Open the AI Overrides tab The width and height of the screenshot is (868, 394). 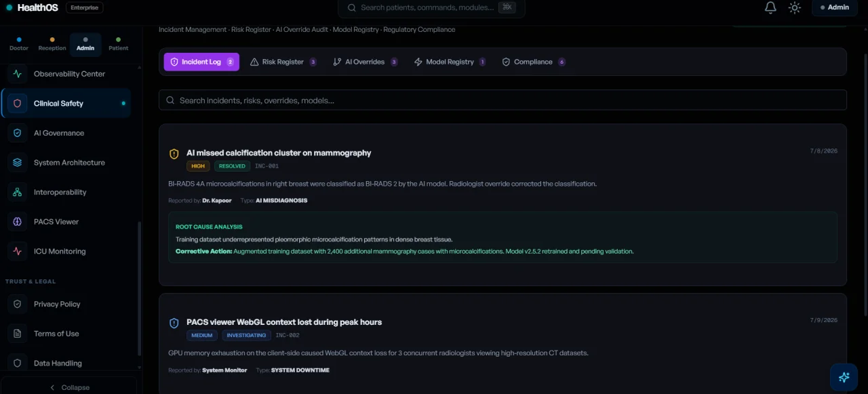(365, 62)
